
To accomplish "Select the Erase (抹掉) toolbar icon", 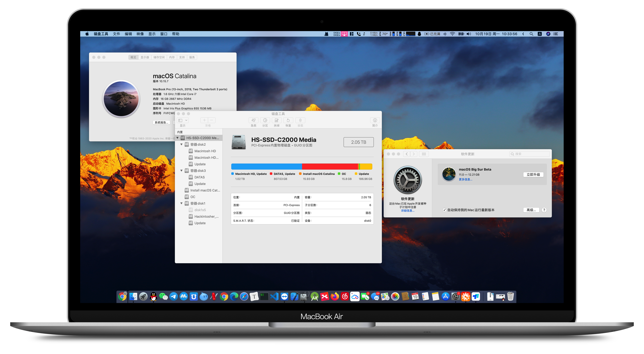I will pyautogui.click(x=276, y=120).
